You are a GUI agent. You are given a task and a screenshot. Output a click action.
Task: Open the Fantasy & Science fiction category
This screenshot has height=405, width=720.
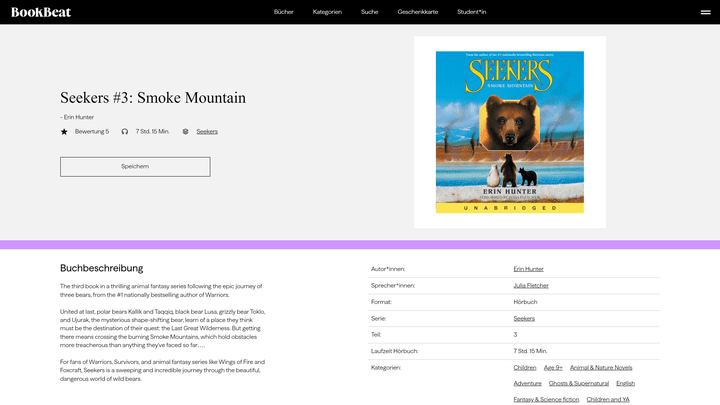(x=546, y=399)
